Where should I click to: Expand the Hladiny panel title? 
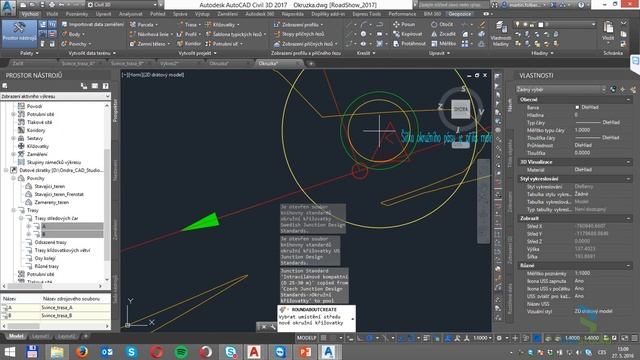click(542, 53)
